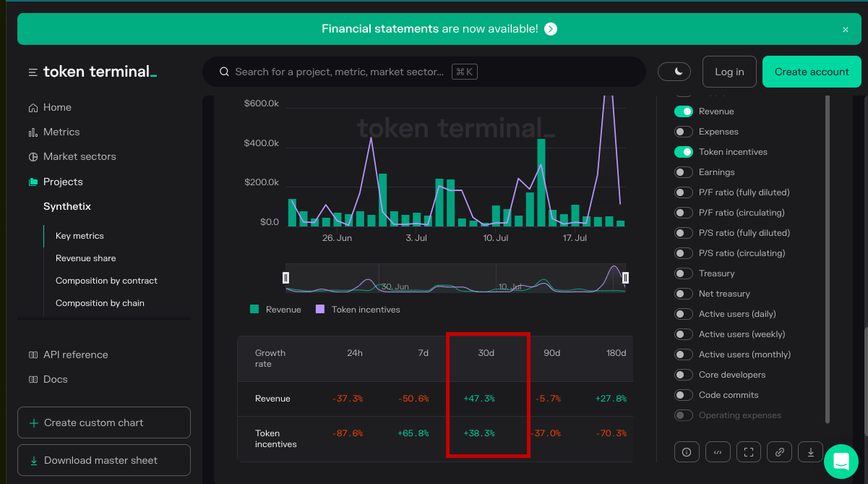Enable P/F ratio (fully diluted) toggle
The width and height of the screenshot is (868, 484).
(684, 192)
